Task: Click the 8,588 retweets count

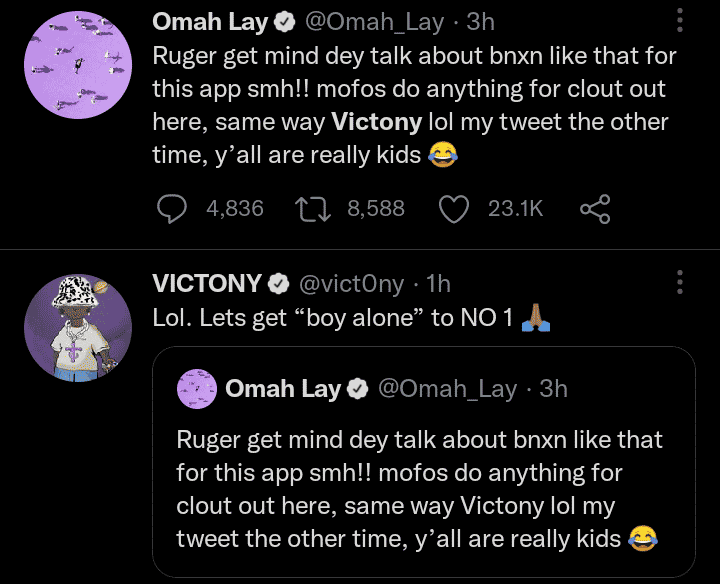Action: (x=376, y=208)
